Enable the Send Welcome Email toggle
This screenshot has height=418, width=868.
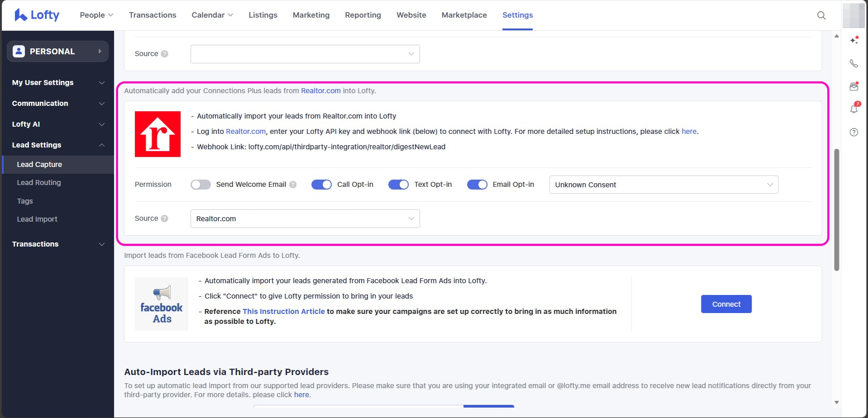click(x=200, y=185)
